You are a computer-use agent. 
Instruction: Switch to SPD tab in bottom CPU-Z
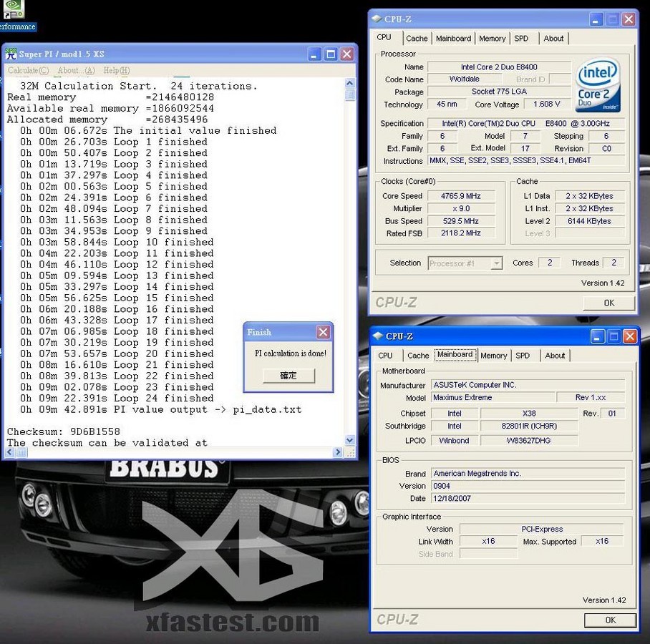[x=523, y=356]
